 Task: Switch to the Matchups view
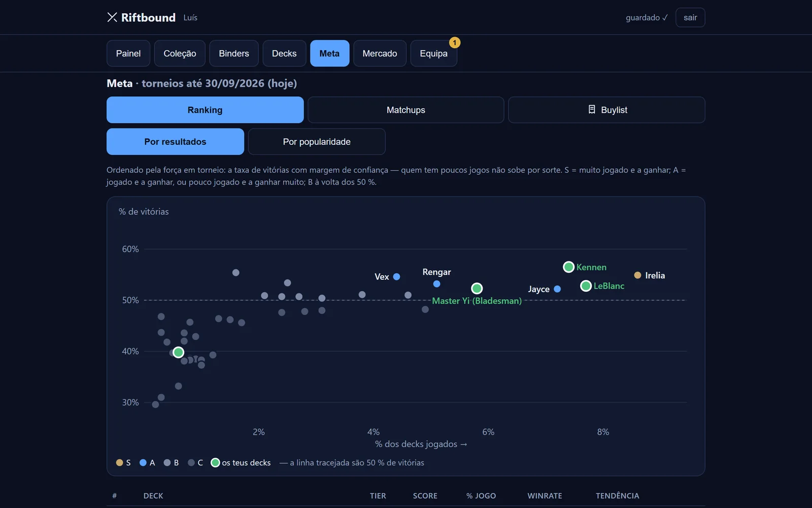point(406,110)
